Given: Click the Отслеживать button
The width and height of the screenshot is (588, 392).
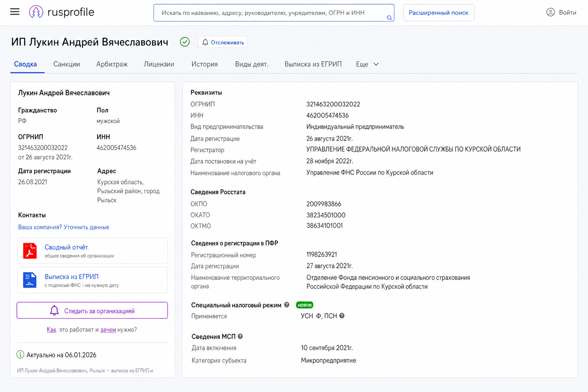Looking at the screenshot, I should point(222,42).
